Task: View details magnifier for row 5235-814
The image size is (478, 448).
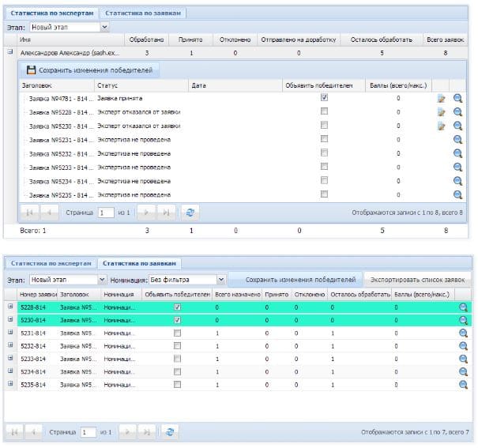Action: pyautogui.click(x=464, y=383)
